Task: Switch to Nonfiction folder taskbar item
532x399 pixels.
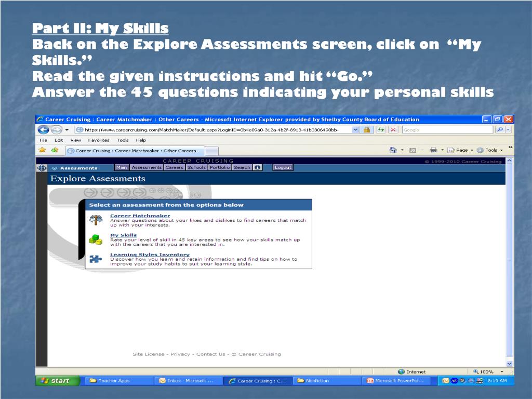Action: point(326,381)
